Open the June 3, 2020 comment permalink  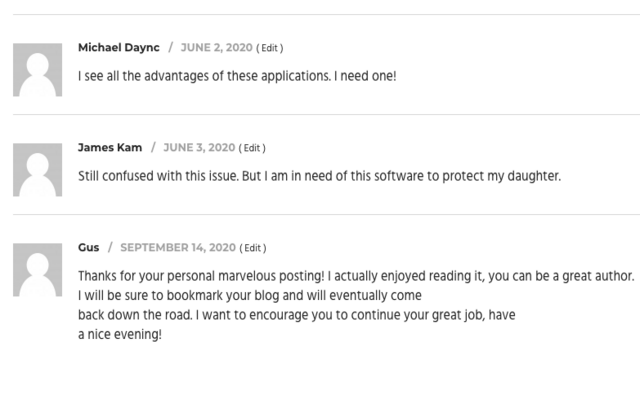coord(199,148)
